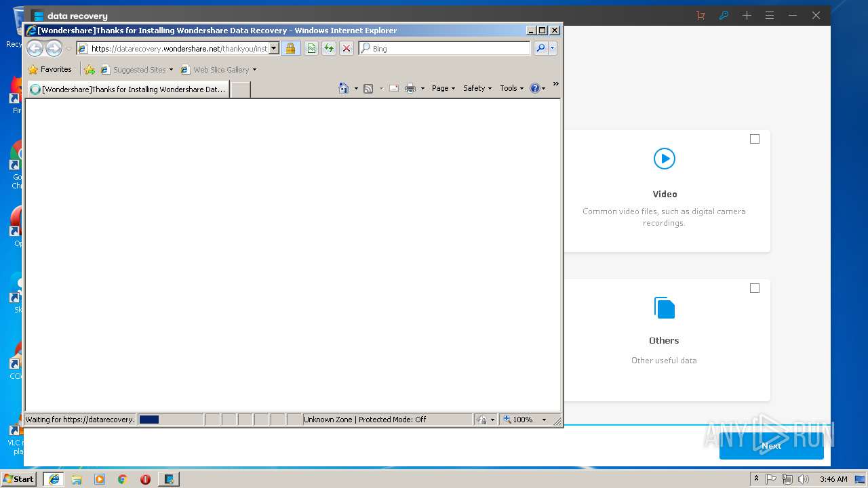
Task: Click the security padlock icon
Action: point(290,48)
